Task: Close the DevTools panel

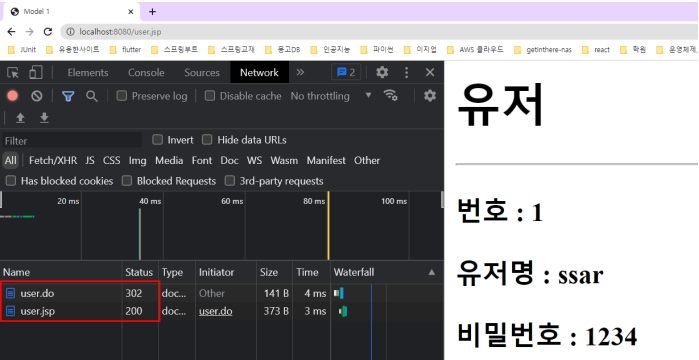Action: pos(430,73)
